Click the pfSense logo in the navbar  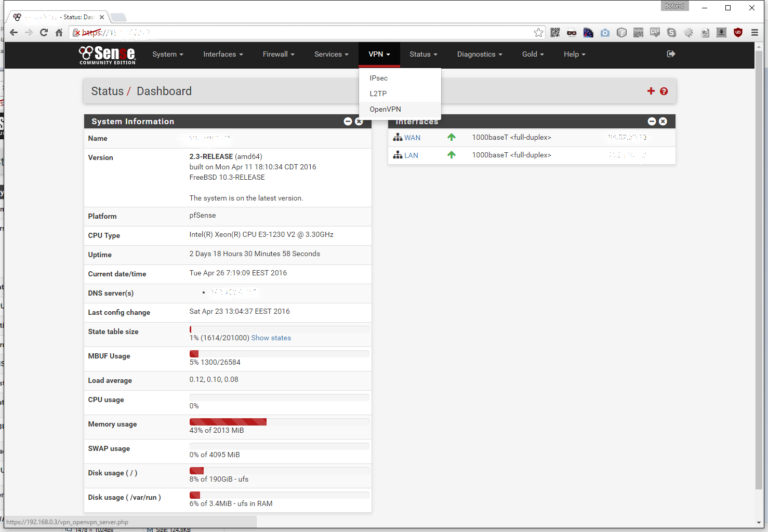[x=107, y=55]
